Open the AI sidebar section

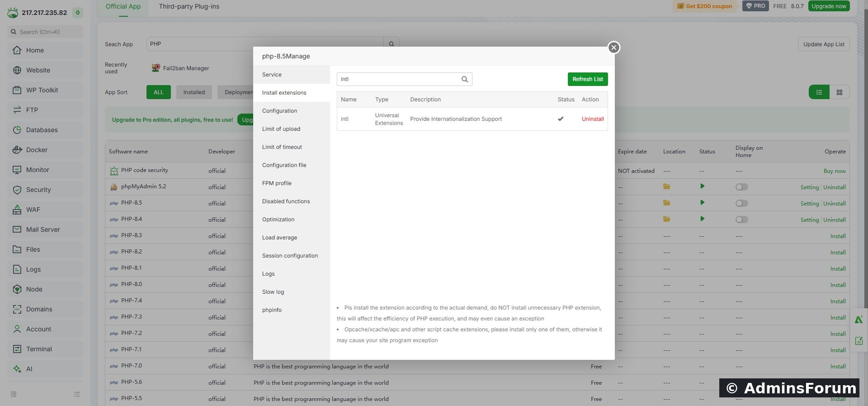[45, 369]
